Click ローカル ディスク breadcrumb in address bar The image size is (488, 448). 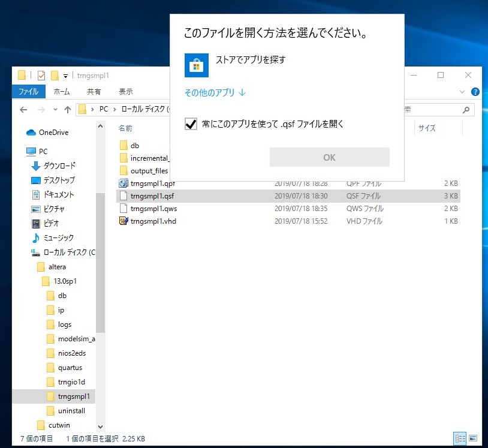click(x=144, y=109)
